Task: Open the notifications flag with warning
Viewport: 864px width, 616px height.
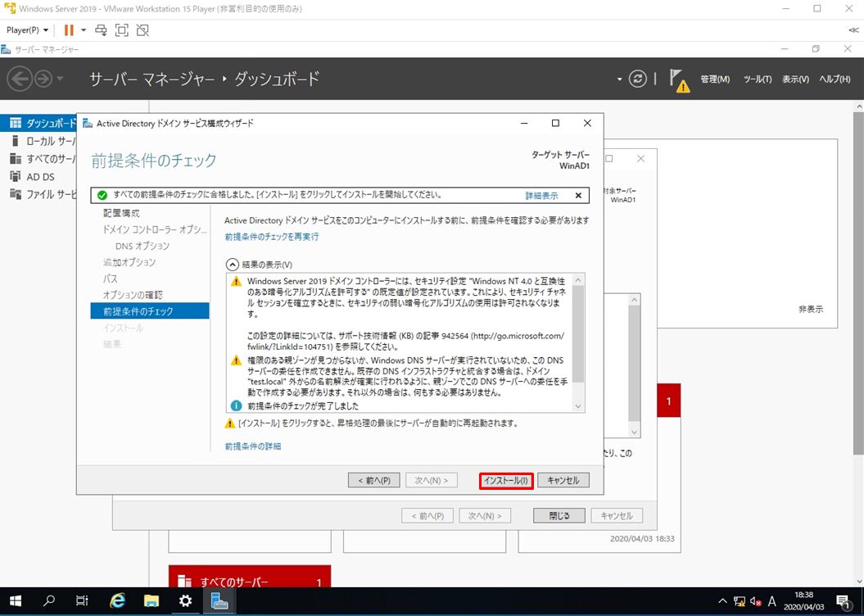Action: click(680, 80)
